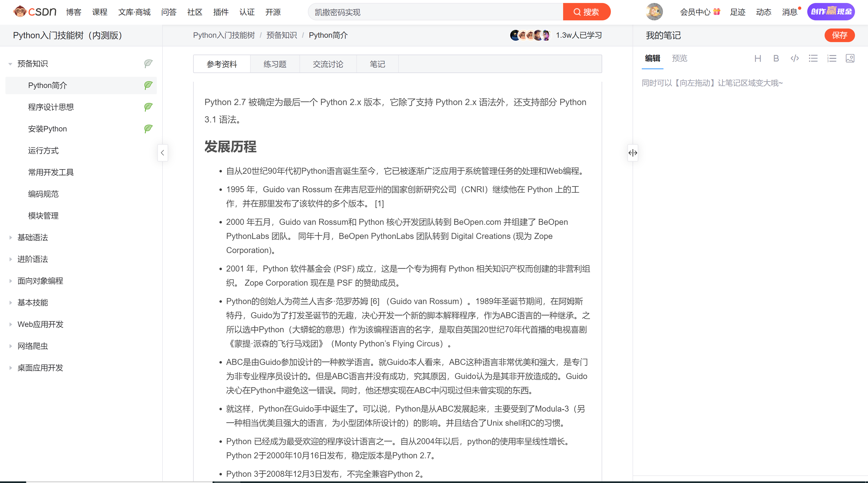The height and width of the screenshot is (483, 868).
Task: Expand the 基础语法 section
Action: point(11,238)
